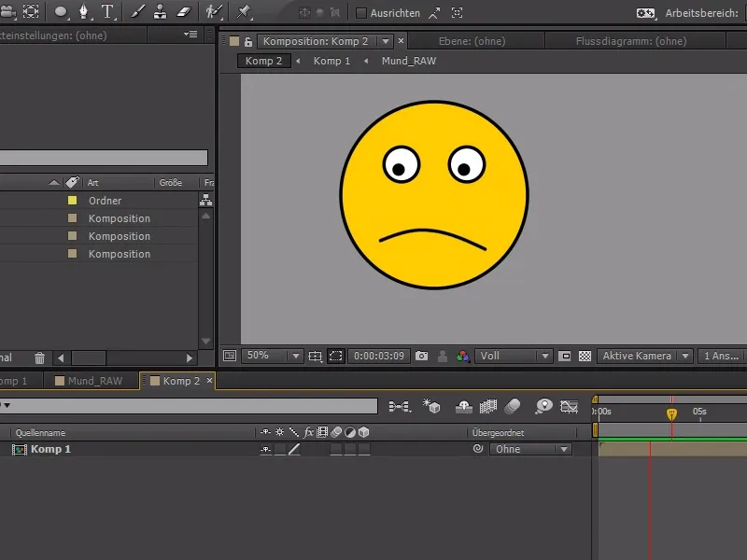Select the Clone Stamp tool

[x=161, y=11]
